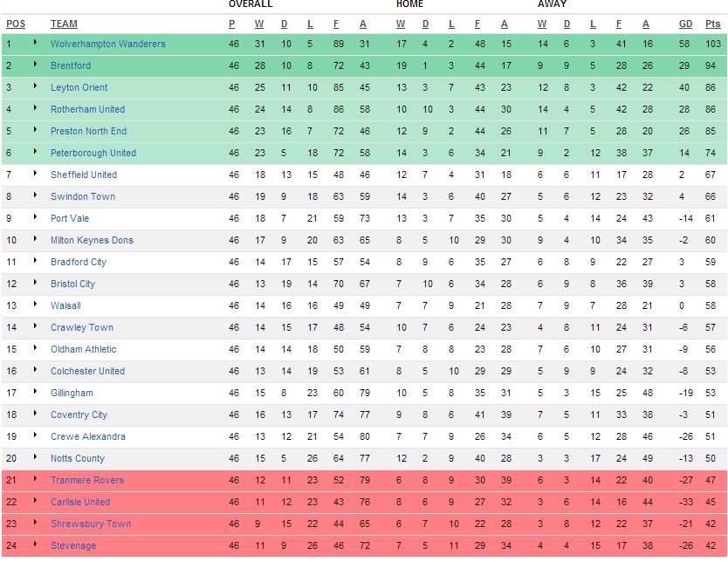The image size is (728, 562).
Task: Open the Milton Keynes Dons link
Action: [92, 240]
